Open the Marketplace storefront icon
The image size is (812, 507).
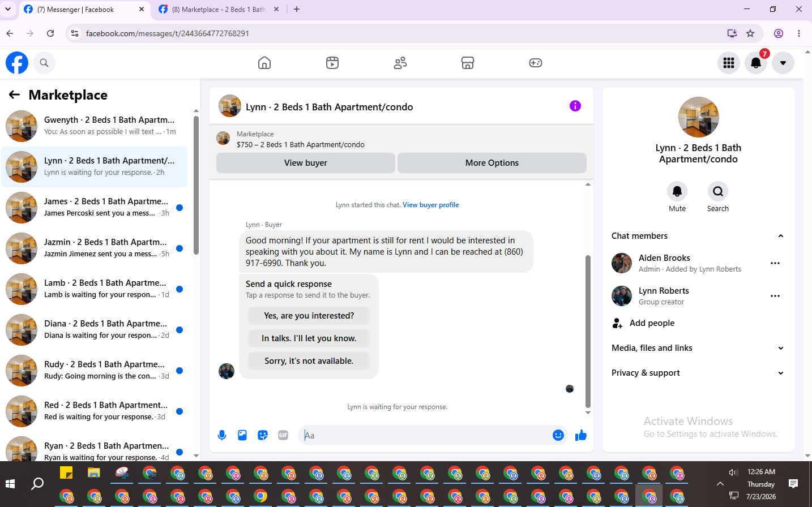(468, 63)
